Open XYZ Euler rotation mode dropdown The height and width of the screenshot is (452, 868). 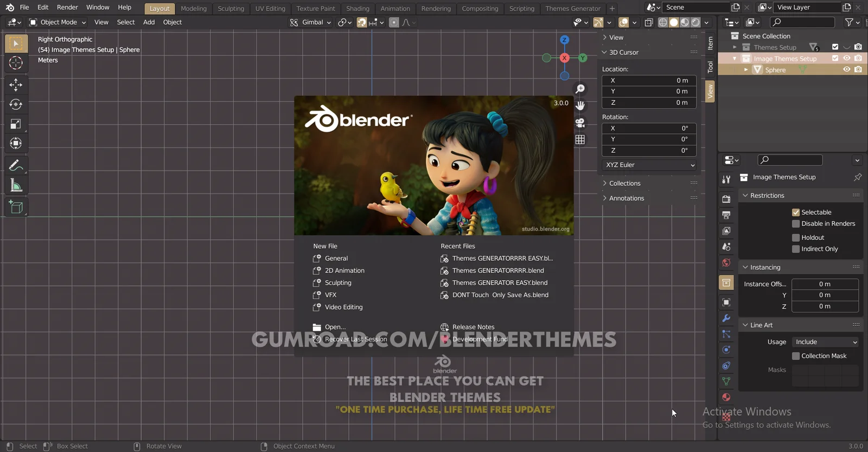[x=649, y=165]
